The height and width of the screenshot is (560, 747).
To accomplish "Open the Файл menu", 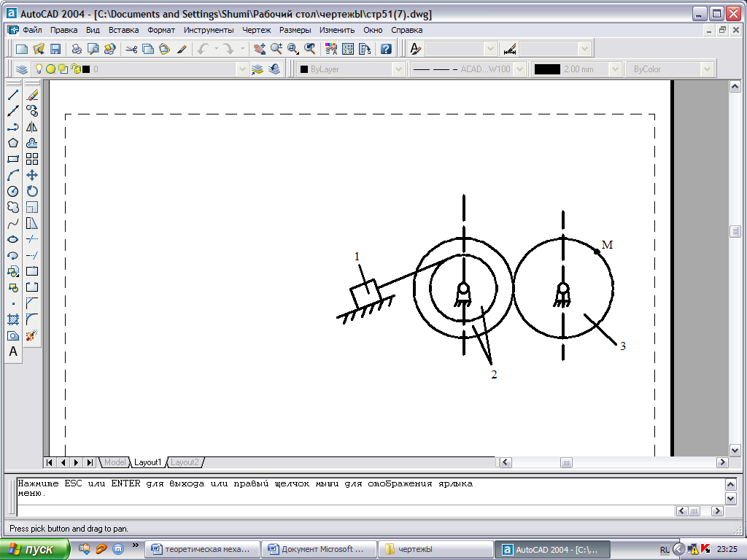I will 32,30.
